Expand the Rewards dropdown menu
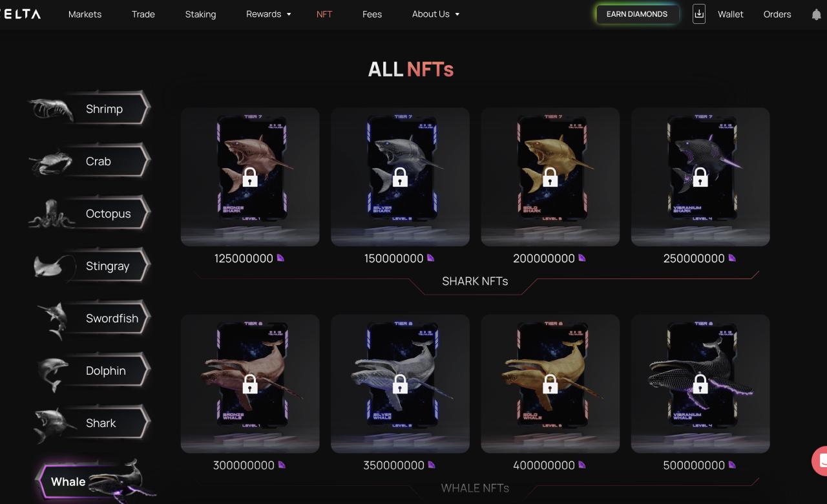Screen dimensions: 827x504 click(x=269, y=14)
